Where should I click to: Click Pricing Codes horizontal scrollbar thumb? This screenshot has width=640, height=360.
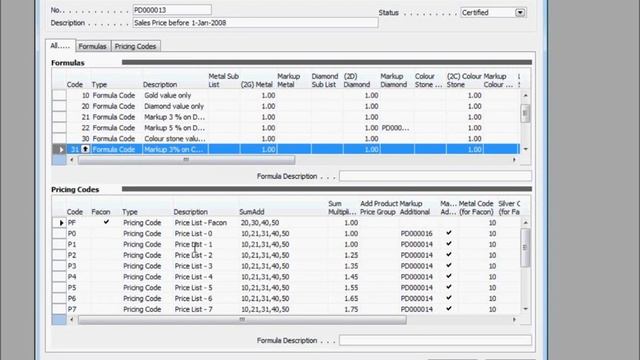242,320
